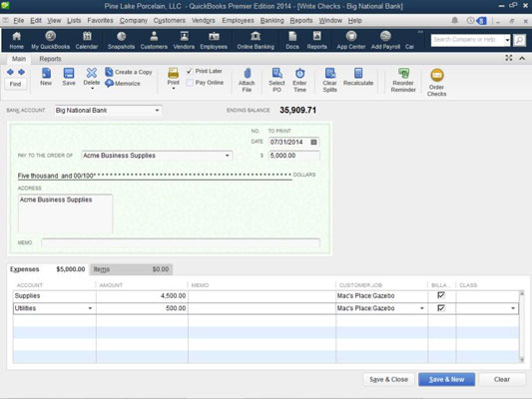This screenshot has width=532, height=399.
Task: Click into the Memo field on the check
Action: (x=181, y=242)
